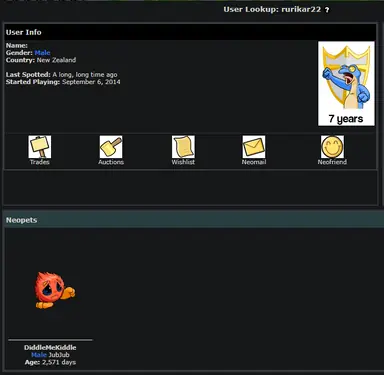Click the Neomail text link

(254, 162)
